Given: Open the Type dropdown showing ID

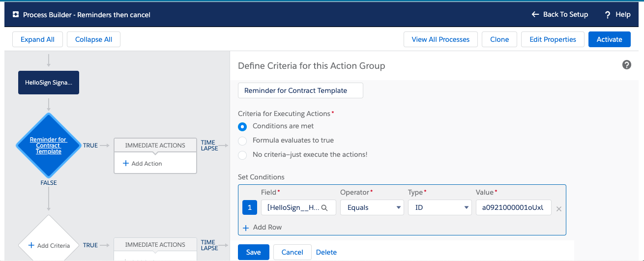Looking at the screenshot, I should click(x=439, y=208).
